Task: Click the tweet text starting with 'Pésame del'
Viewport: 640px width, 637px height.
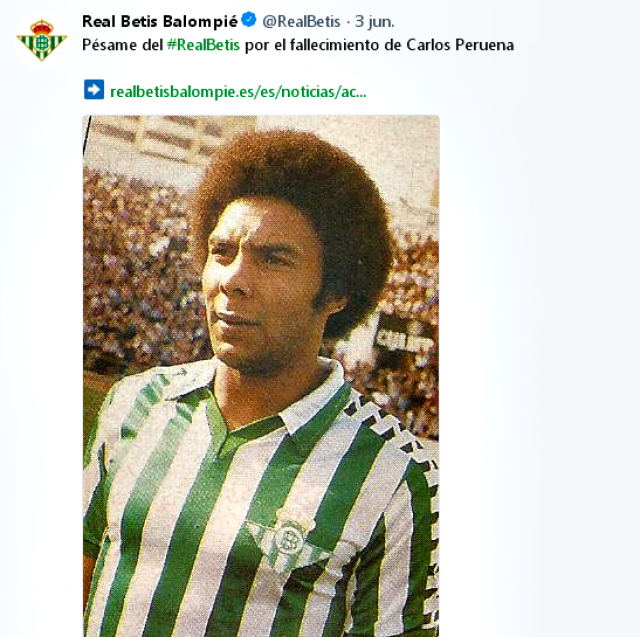Action: click(298, 45)
